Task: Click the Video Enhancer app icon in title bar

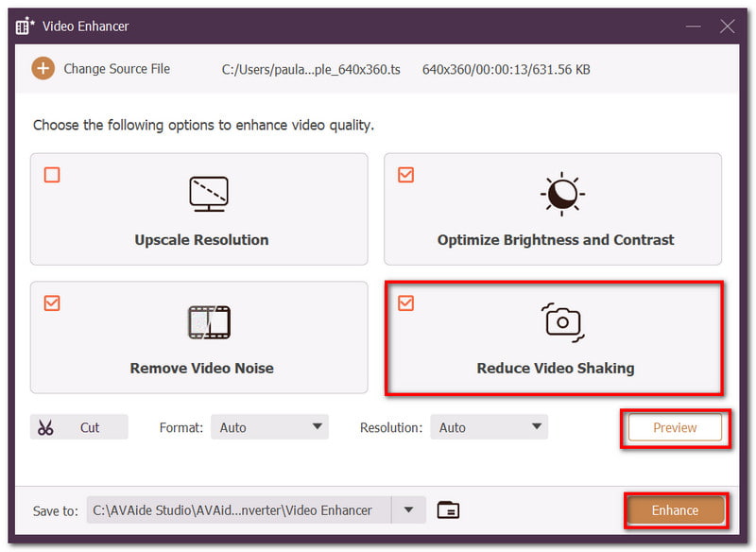Action: coord(25,26)
